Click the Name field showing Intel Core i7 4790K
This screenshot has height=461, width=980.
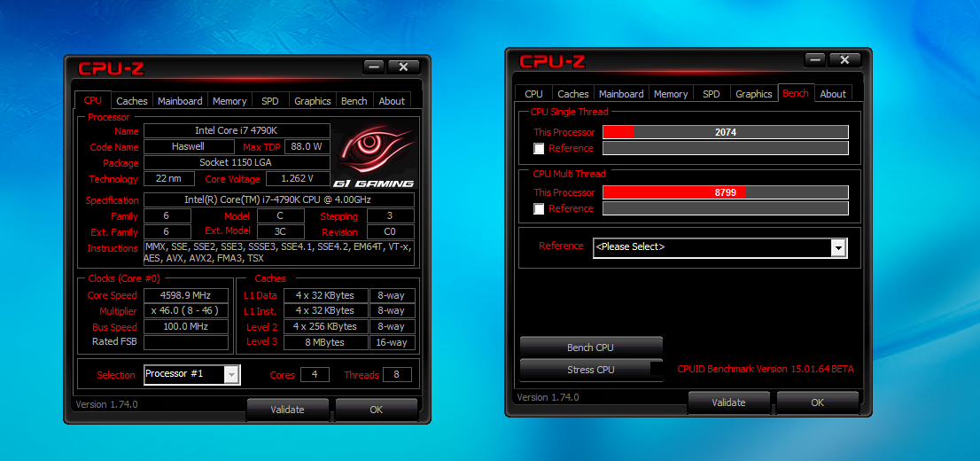(x=237, y=130)
